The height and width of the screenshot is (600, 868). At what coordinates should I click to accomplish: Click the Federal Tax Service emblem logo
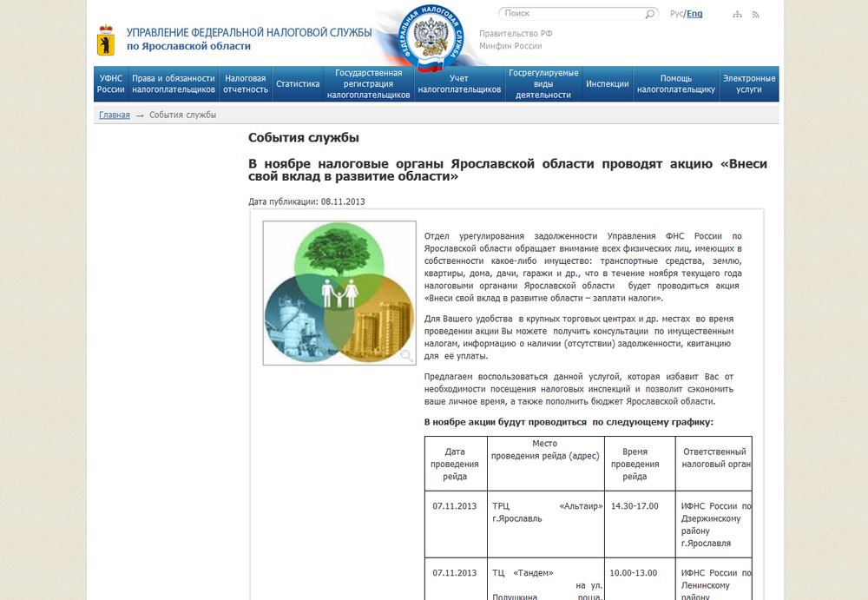tap(430, 37)
